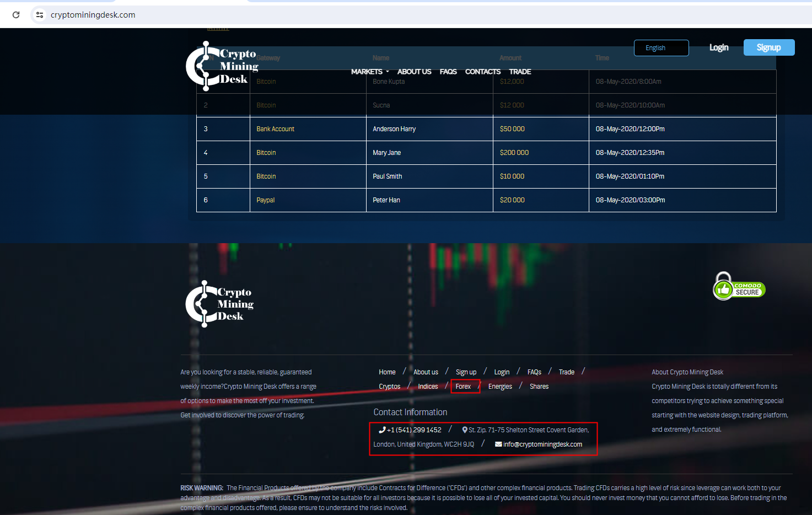
Task: Open the Energies footer link
Action: [499, 386]
